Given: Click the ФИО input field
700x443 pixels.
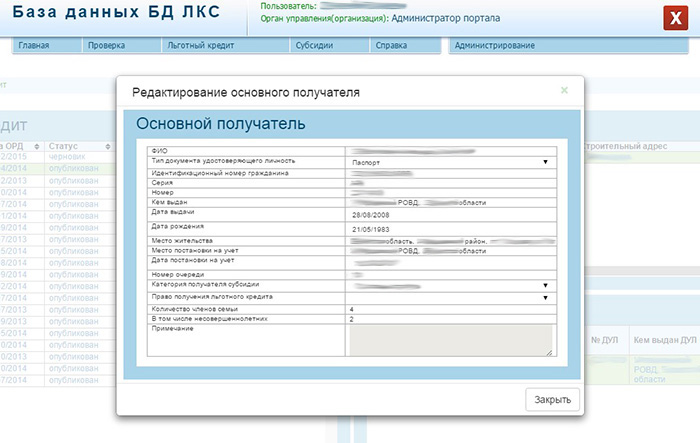Looking at the screenshot, I should point(450,150).
